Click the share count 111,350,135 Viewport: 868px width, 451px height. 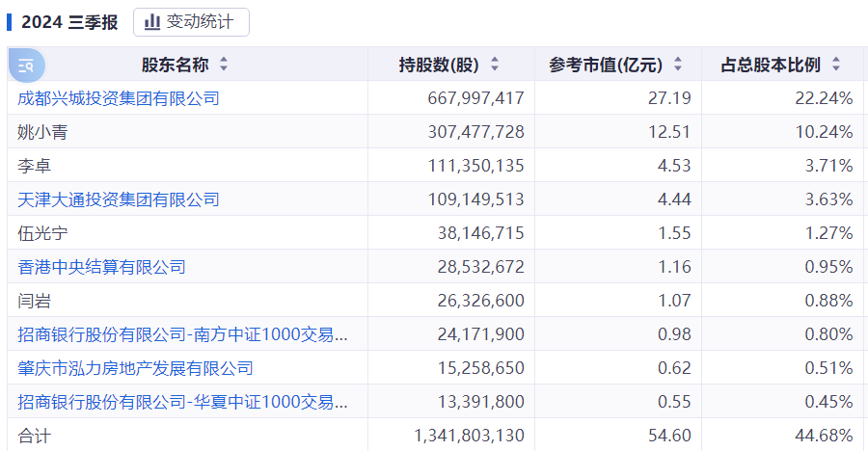tap(476, 166)
